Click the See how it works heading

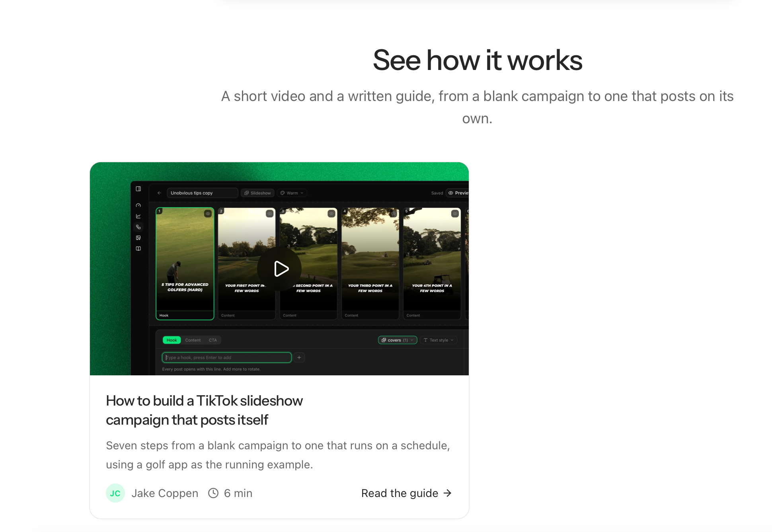478,60
